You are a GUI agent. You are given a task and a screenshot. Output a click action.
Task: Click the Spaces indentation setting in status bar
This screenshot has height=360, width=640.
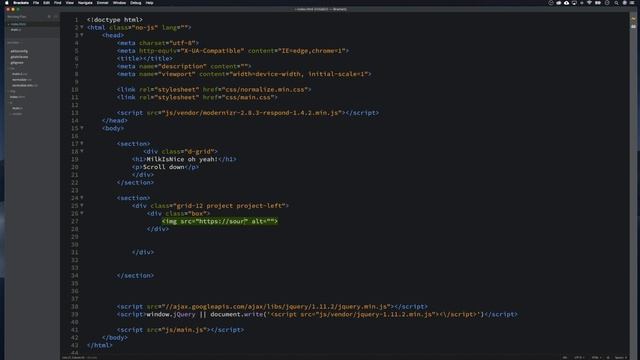tap(620, 358)
